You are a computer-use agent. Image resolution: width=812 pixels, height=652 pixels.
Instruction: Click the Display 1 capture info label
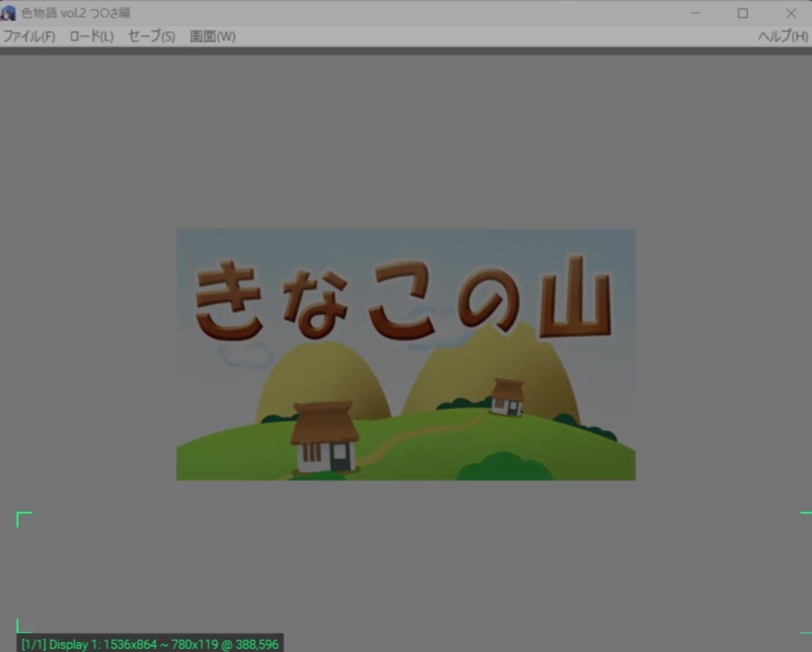(x=150, y=644)
